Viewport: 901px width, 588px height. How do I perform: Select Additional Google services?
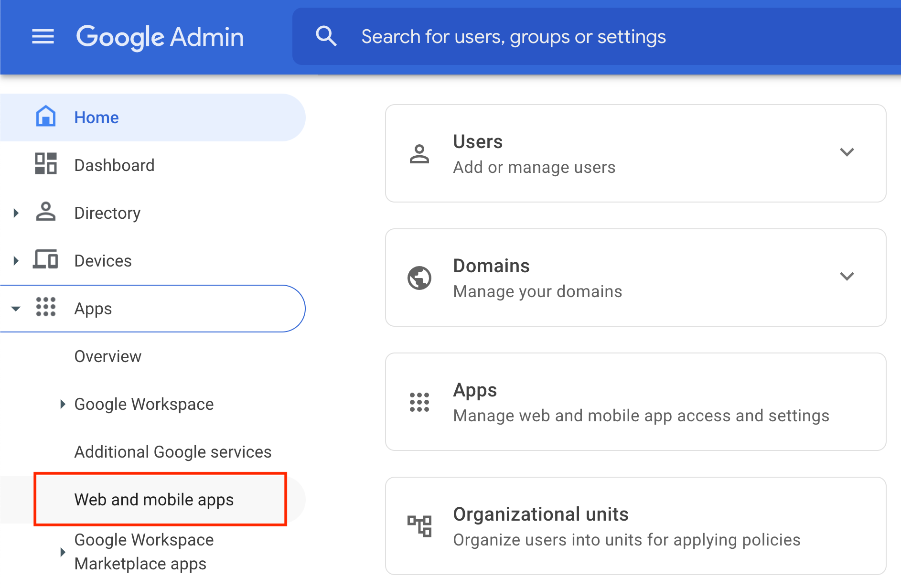(173, 451)
